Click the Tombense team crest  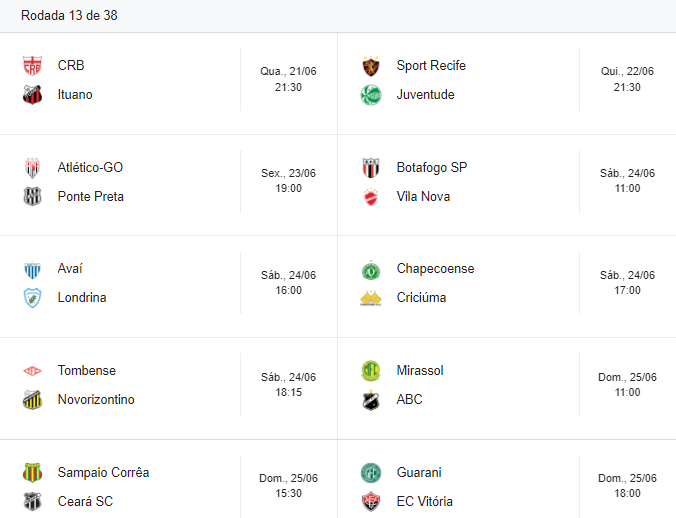click(32, 371)
